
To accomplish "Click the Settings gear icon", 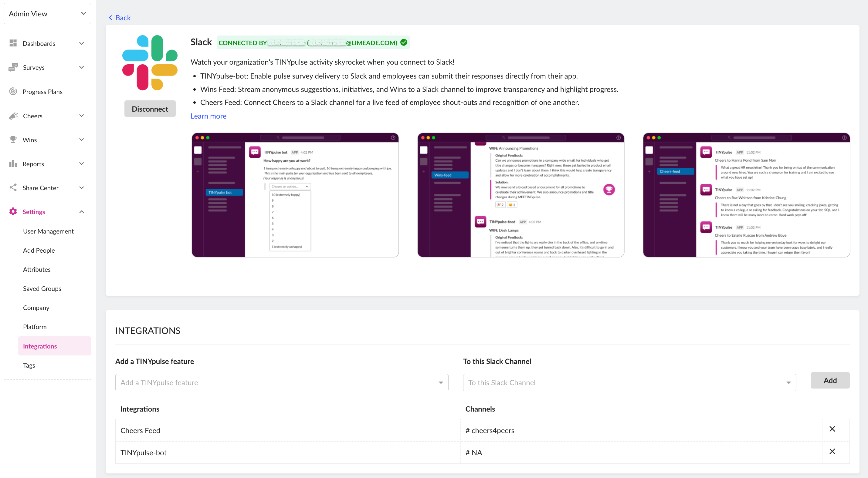I will pos(13,212).
